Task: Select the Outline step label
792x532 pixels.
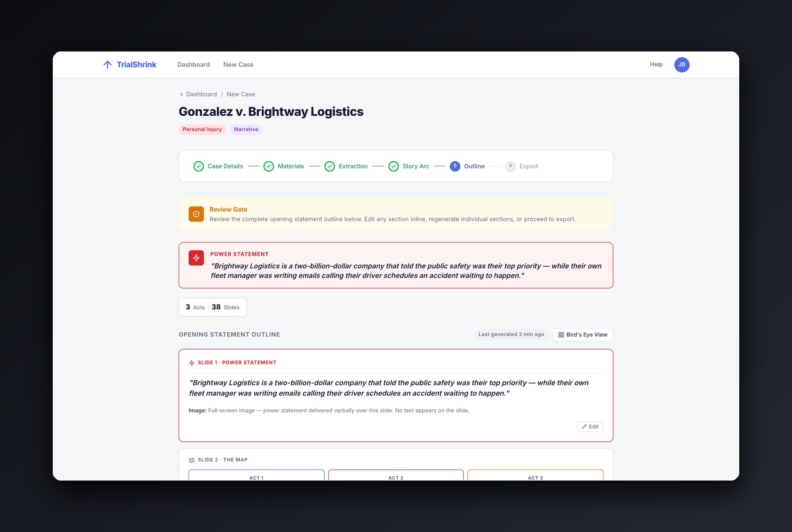Action: tap(474, 166)
